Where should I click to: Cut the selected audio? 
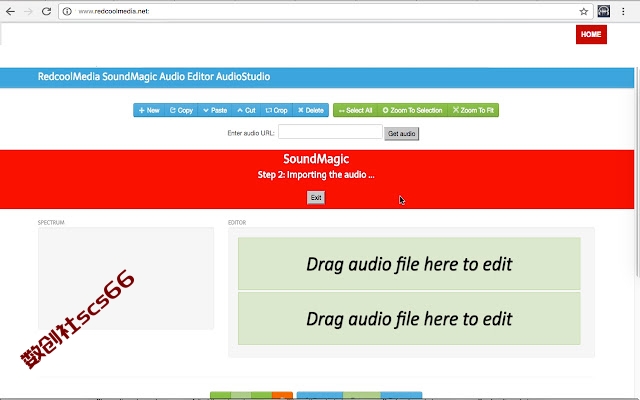tap(246, 110)
